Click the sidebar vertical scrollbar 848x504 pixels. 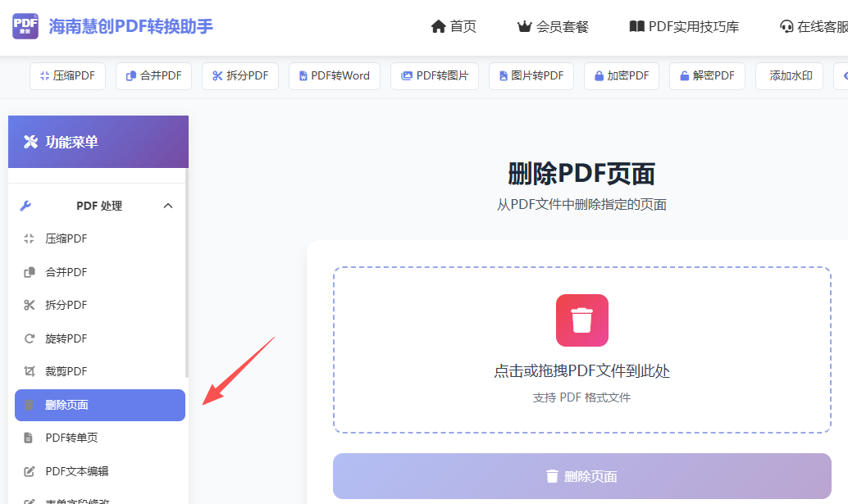[187, 273]
